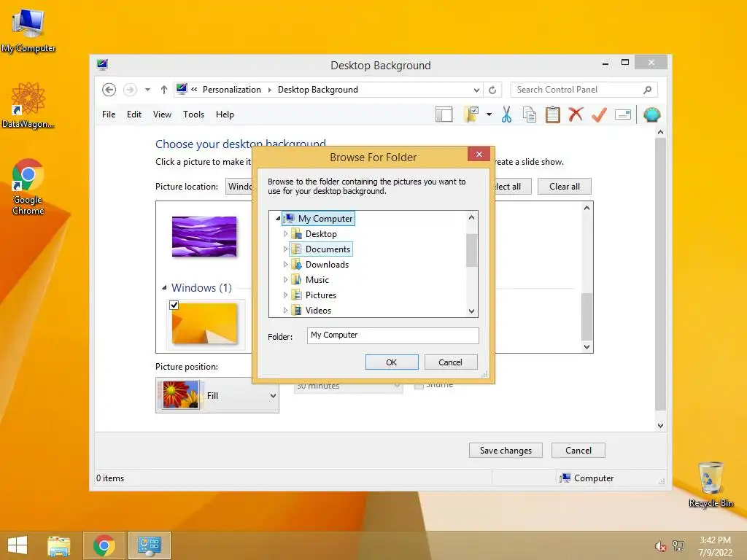Click the Forward navigation arrow
This screenshot has height=560, width=747.
click(130, 90)
